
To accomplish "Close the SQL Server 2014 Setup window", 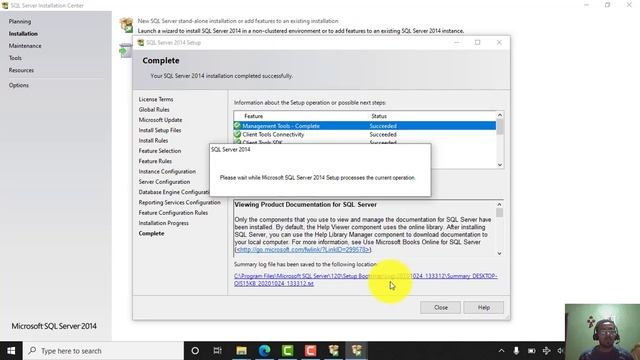I will tap(499, 42).
